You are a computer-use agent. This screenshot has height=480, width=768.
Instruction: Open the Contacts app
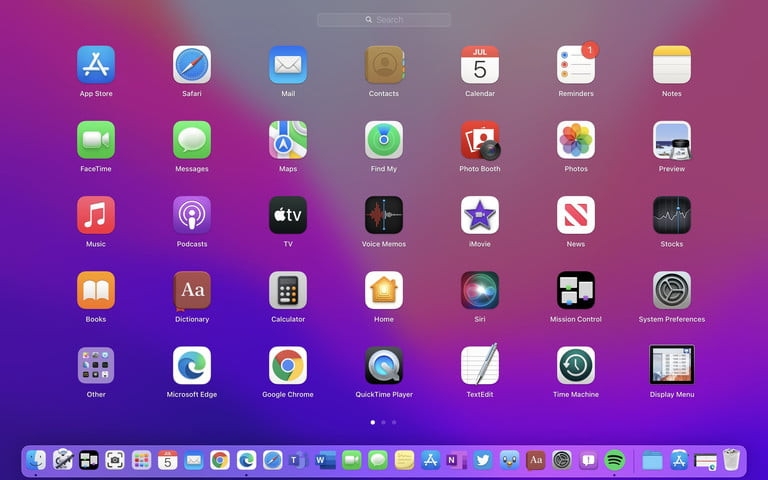[384, 65]
